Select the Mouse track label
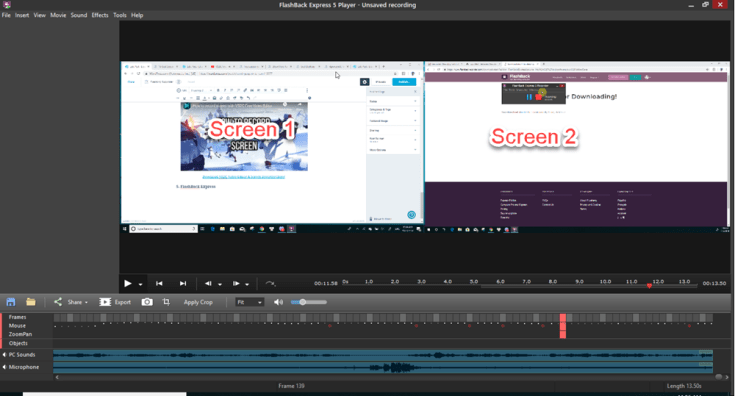The width and height of the screenshot is (735, 396). pyautogui.click(x=17, y=326)
